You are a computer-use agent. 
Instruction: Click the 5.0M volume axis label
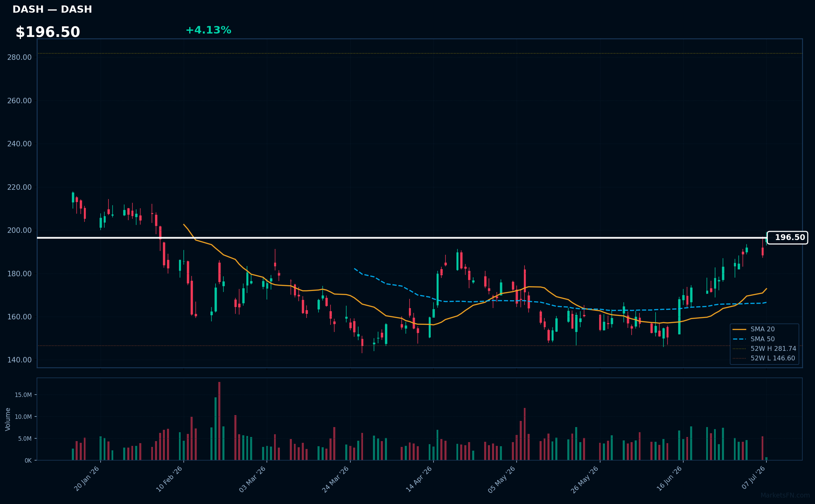tap(25, 439)
